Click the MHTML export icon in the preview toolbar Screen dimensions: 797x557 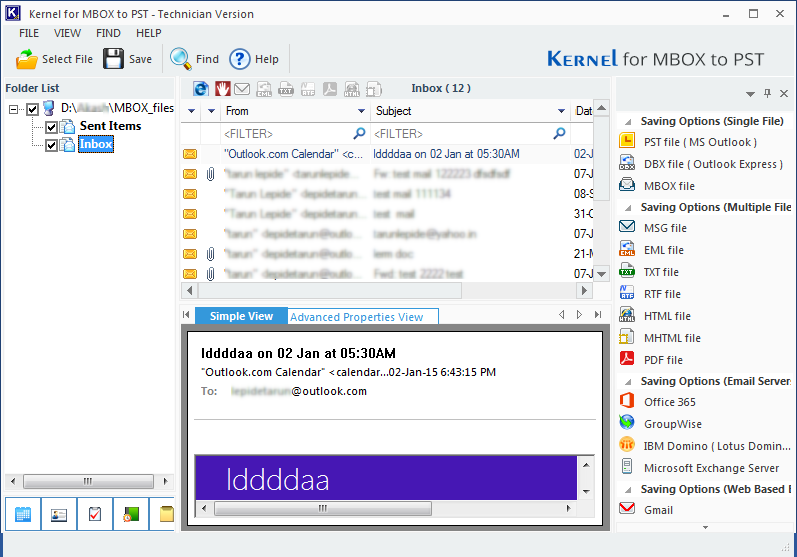click(x=374, y=89)
